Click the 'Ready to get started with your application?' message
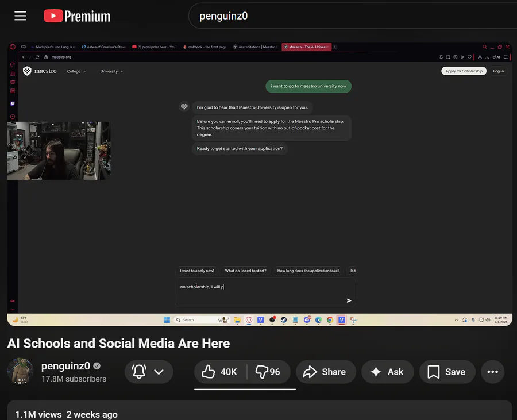The image size is (517, 420). pos(240,148)
